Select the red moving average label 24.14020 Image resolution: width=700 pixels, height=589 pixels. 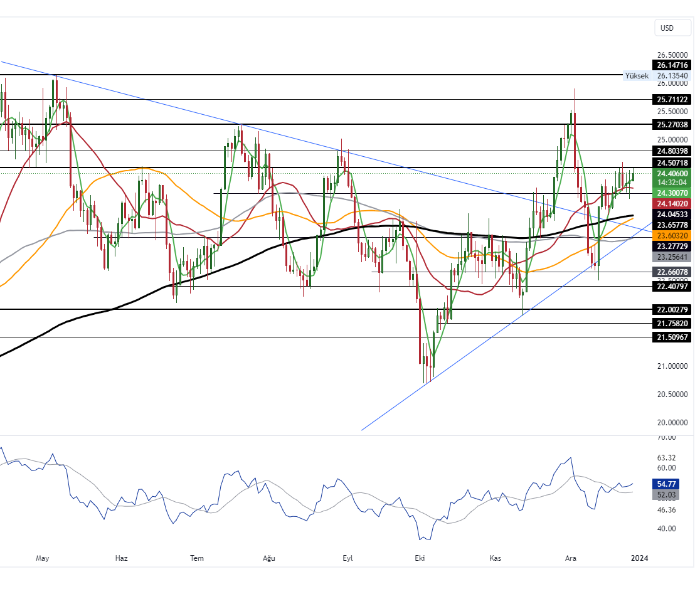[671, 203]
